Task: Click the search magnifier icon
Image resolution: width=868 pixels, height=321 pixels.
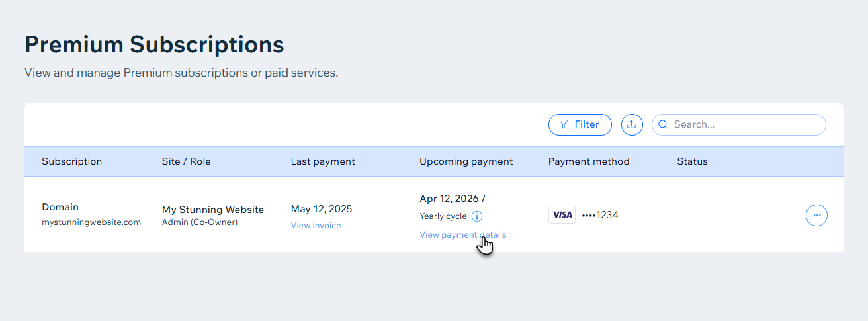Action: pos(663,124)
